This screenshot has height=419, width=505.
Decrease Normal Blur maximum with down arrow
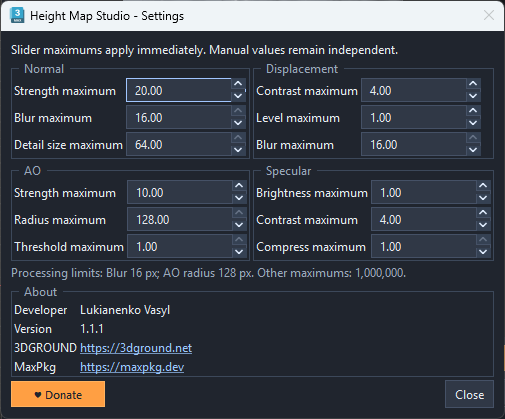tap(238, 123)
